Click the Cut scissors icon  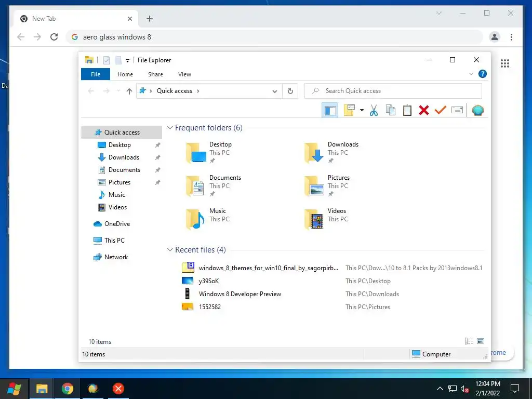click(x=374, y=110)
